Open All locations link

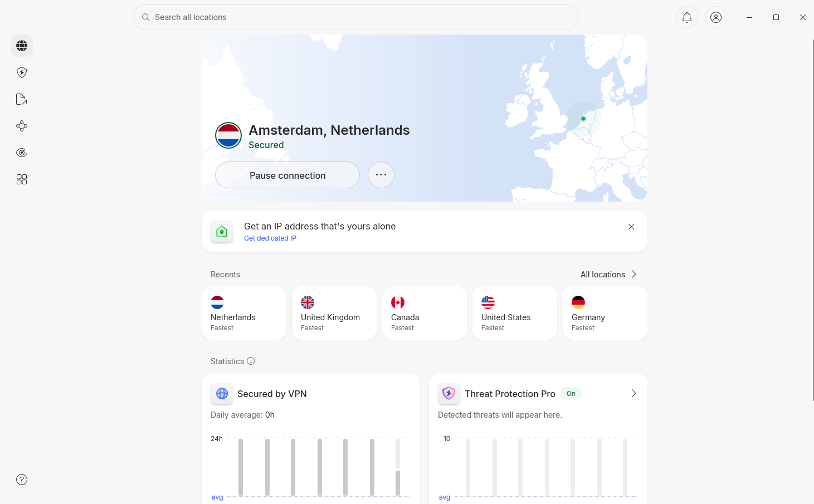click(603, 275)
